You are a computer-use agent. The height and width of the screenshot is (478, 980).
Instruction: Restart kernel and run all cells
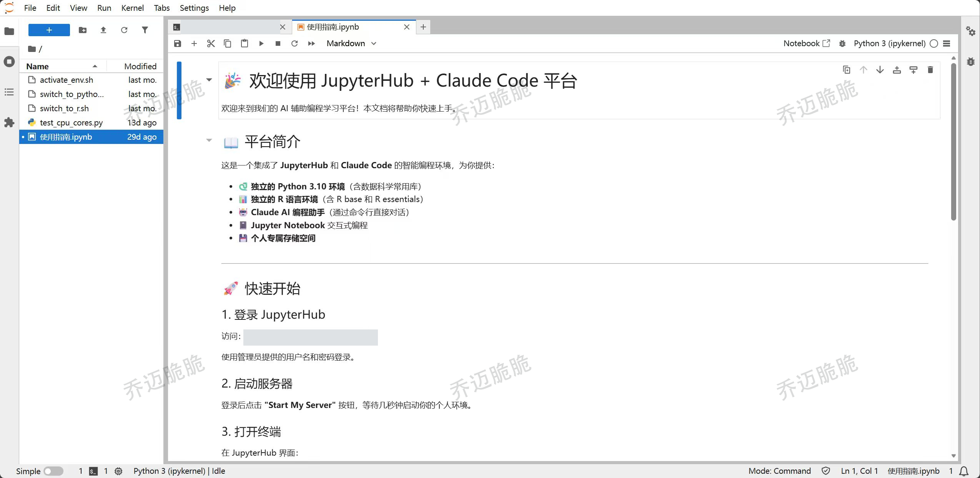(311, 43)
